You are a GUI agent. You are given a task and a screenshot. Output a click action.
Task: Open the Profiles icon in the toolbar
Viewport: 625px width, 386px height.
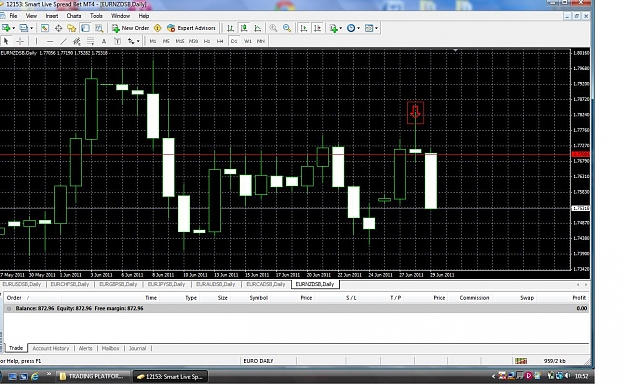point(24,28)
